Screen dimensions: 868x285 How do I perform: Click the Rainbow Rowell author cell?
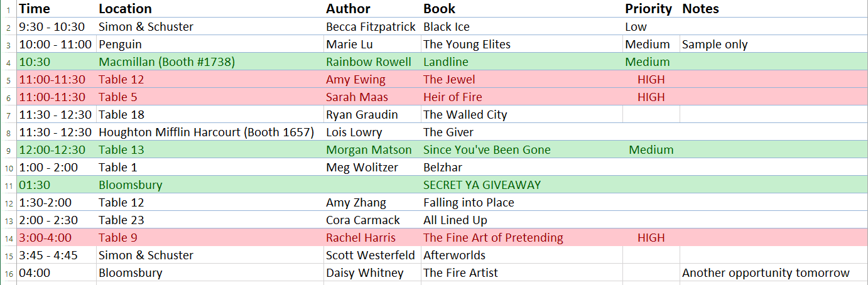[x=369, y=62]
